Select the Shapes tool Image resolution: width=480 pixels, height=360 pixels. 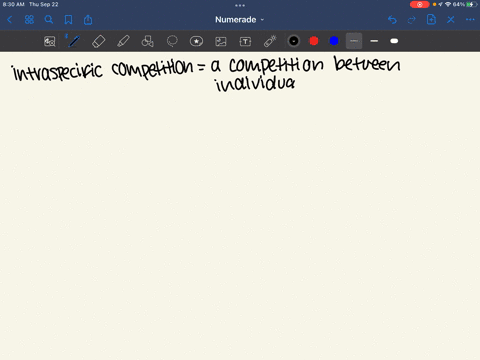(147, 41)
